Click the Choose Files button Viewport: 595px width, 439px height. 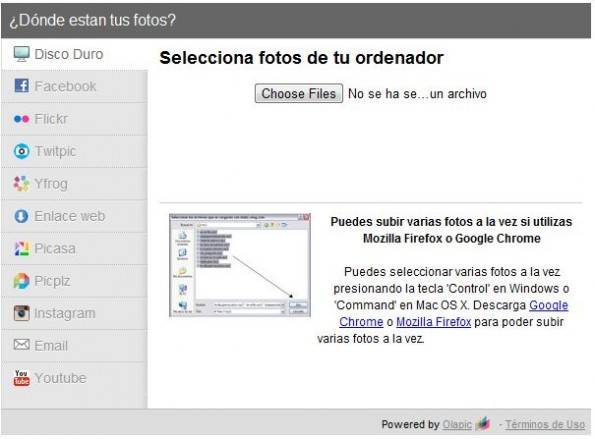[x=299, y=93]
